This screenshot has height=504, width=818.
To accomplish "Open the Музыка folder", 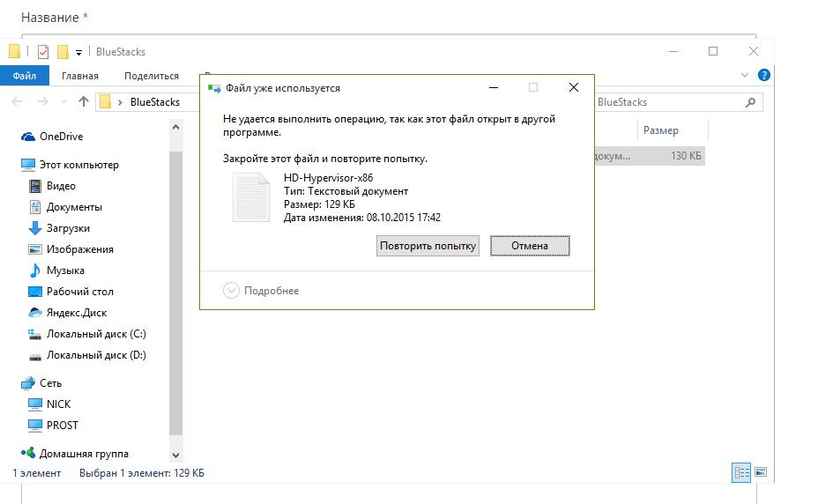I will tap(65, 271).
